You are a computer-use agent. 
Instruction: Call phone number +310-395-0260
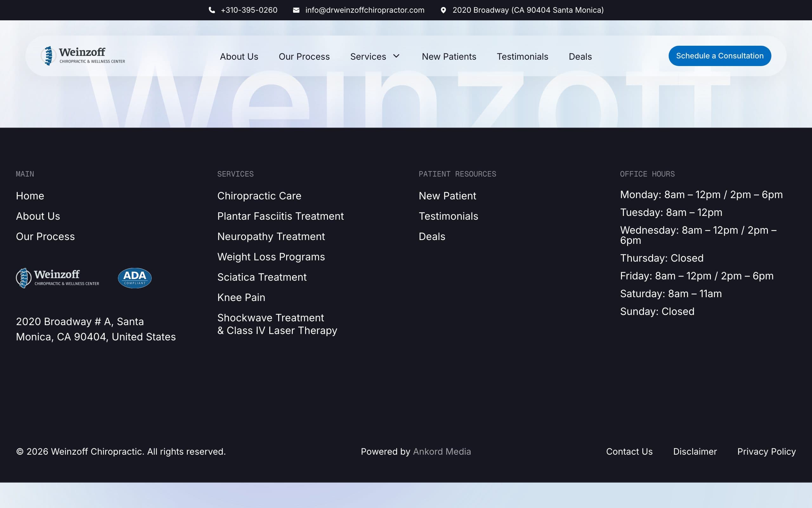point(249,10)
